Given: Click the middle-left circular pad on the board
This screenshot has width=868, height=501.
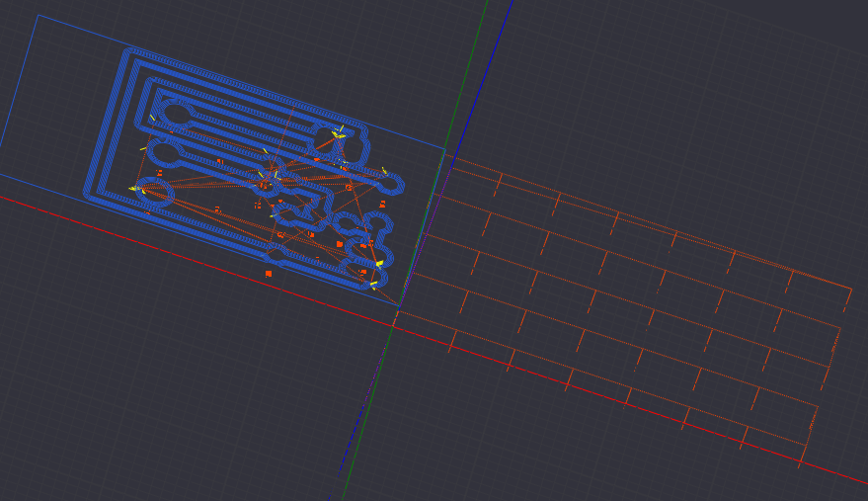Looking at the screenshot, I should [x=165, y=154].
